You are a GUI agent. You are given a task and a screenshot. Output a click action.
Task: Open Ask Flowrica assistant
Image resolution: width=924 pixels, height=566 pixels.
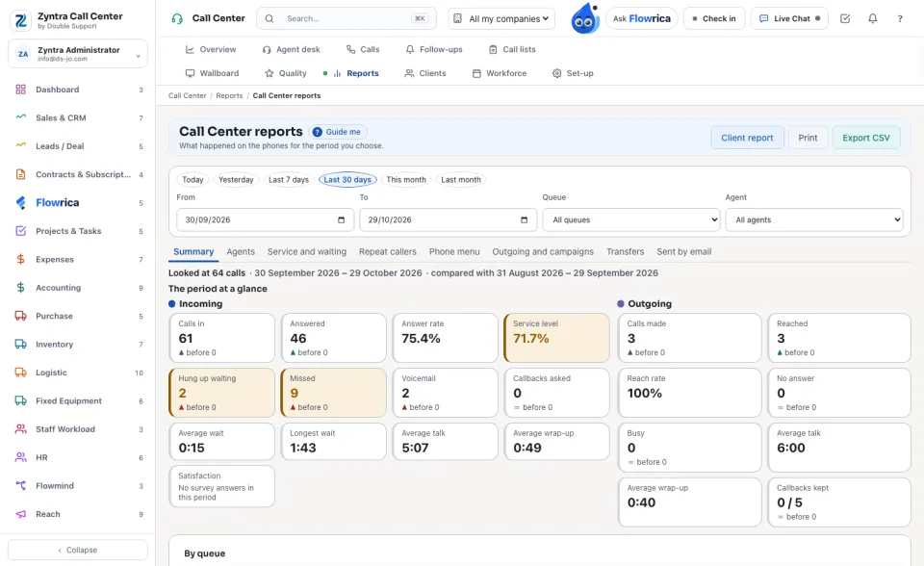click(641, 18)
